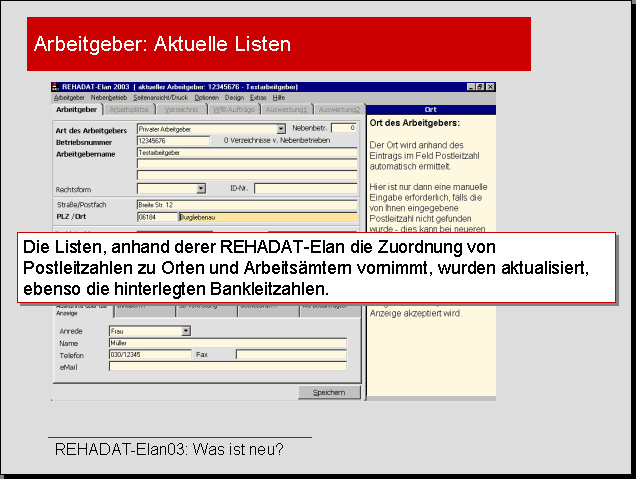Open the Seitenansicht/Druck menu
The height and width of the screenshot is (479, 636).
161,98
